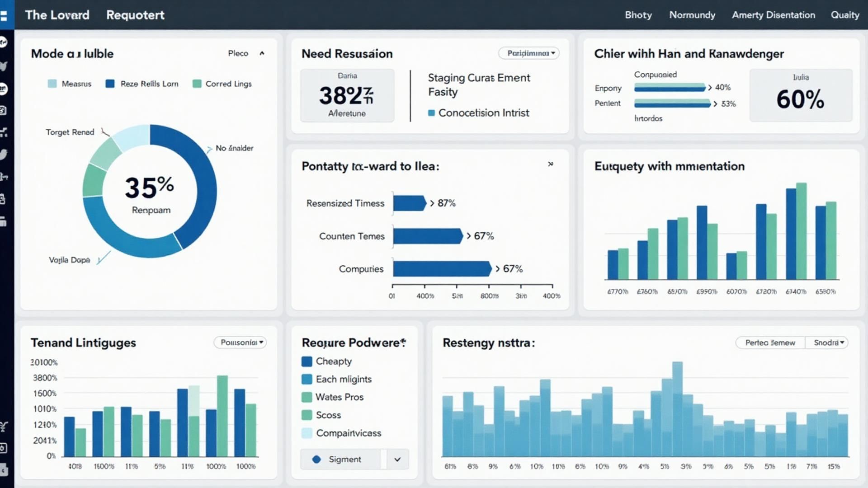Switch to Amerty Disentation tab
868x488 pixels.
click(774, 15)
